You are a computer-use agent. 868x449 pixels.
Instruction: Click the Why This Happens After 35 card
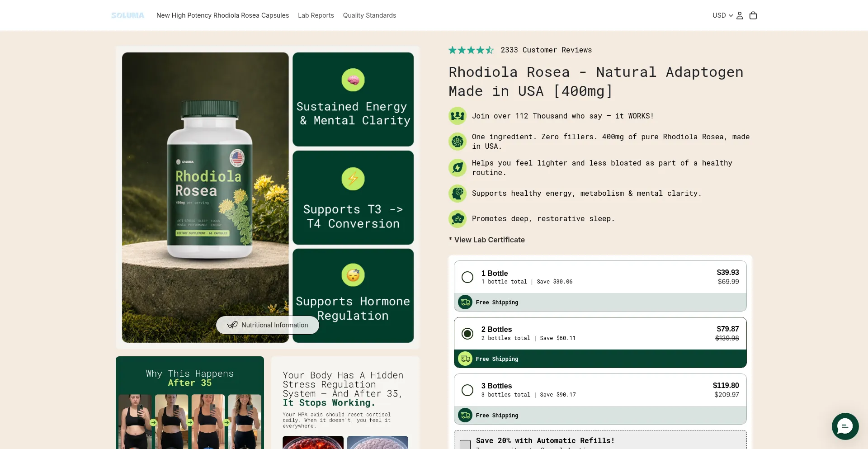coord(190,402)
